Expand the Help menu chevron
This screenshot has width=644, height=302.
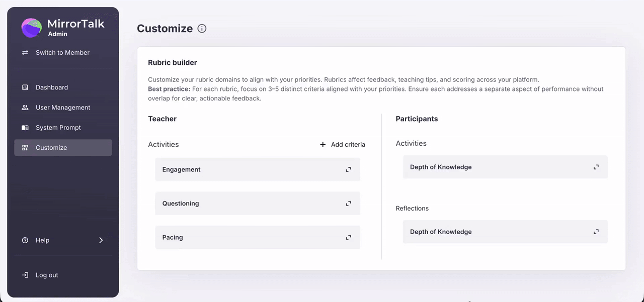pyautogui.click(x=100, y=240)
